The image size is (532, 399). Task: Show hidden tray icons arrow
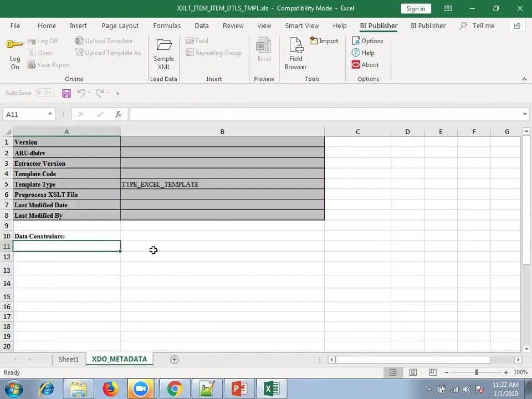point(429,389)
